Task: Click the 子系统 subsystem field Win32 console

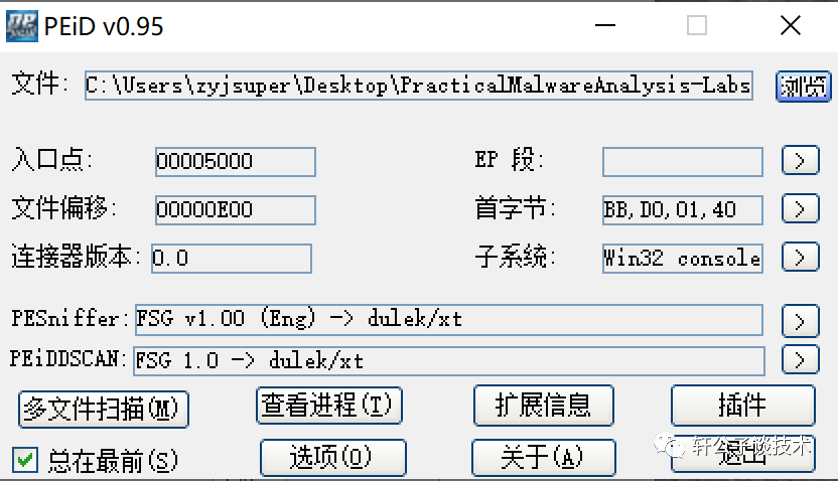Action: (x=682, y=259)
